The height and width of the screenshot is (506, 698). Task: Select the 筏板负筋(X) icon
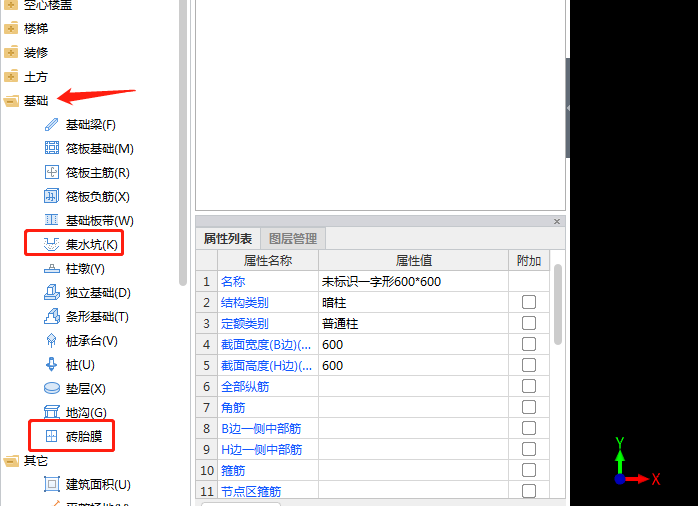point(52,196)
